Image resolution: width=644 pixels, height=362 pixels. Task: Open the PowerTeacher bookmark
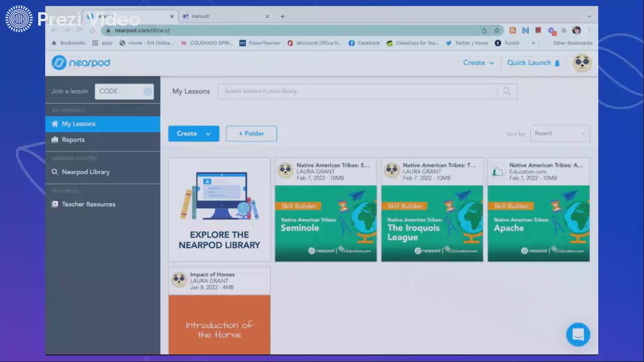pyautogui.click(x=260, y=43)
